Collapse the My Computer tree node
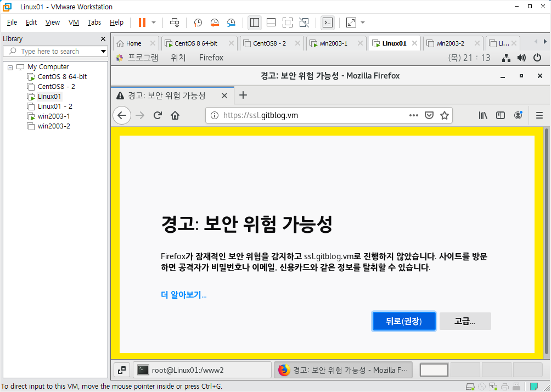Screen dimensions: 551x392 10,67
